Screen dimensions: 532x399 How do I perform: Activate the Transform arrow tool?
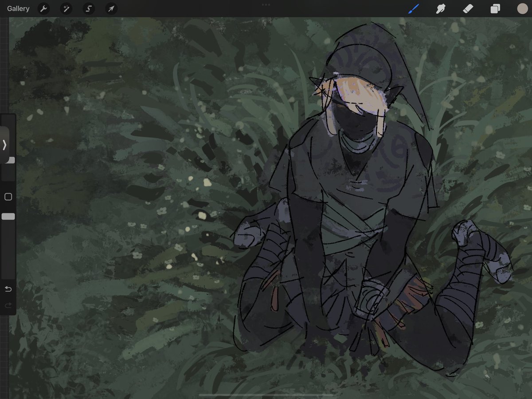pyautogui.click(x=111, y=8)
